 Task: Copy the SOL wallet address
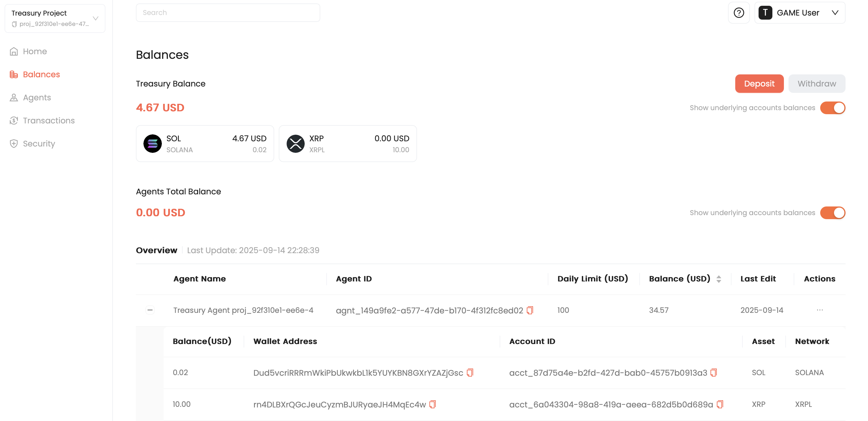470,373
